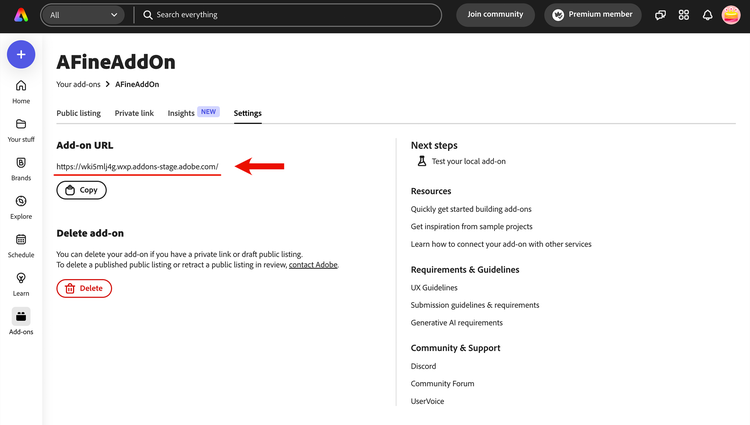This screenshot has width=750, height=425.
Task: Expand the All search filter dropdown
Action: click(84, 15)
